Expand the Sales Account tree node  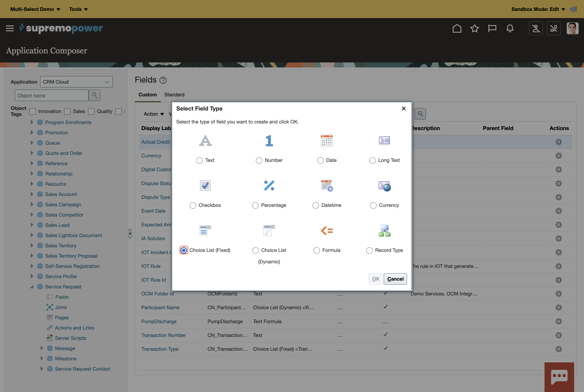click(x=32, y=194)
